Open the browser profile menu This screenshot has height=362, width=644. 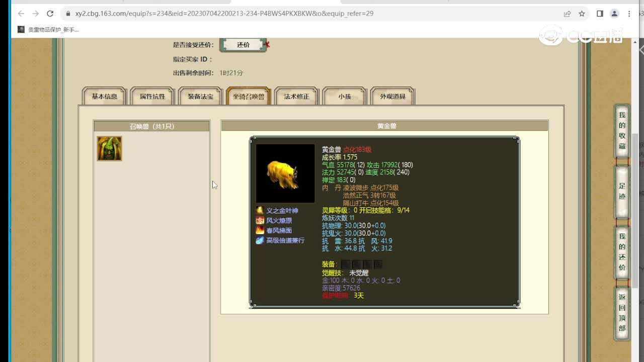614,14
